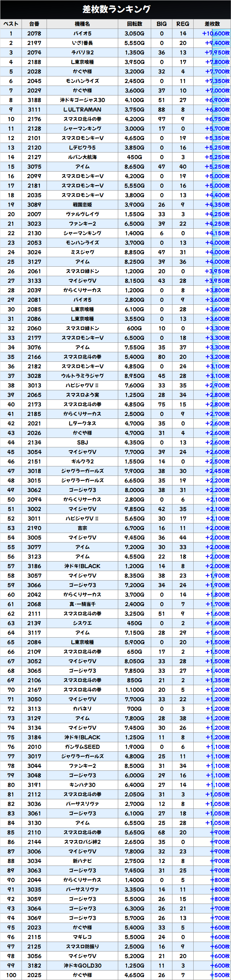Click the +6,750枚 value
The image size is (231, 980).
click(x=217, y=119)
